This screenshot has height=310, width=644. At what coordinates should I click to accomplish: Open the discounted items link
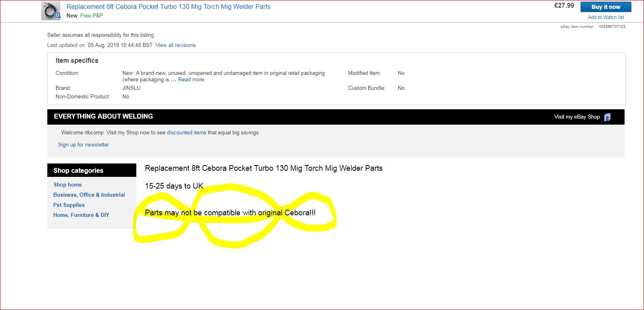[186, 133]
